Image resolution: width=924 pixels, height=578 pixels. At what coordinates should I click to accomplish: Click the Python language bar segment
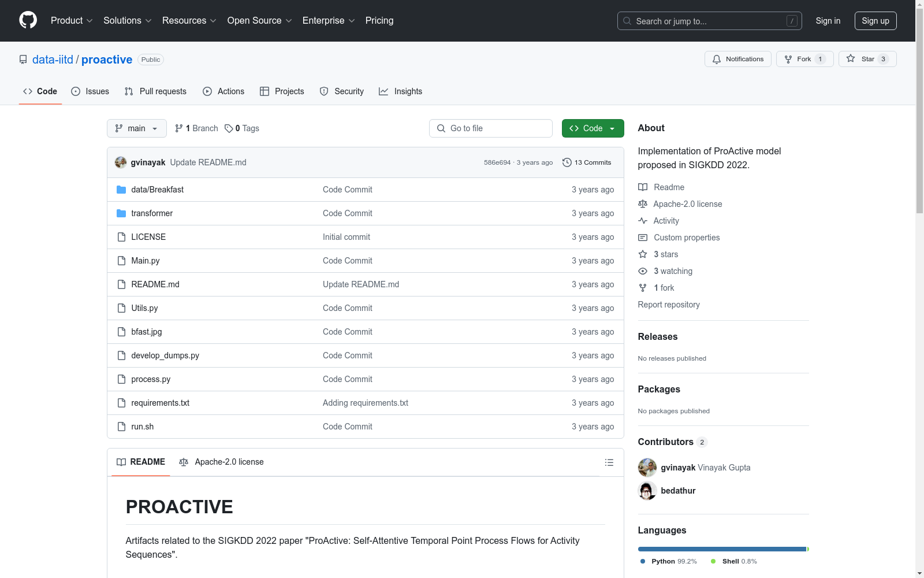pos(722,549)
